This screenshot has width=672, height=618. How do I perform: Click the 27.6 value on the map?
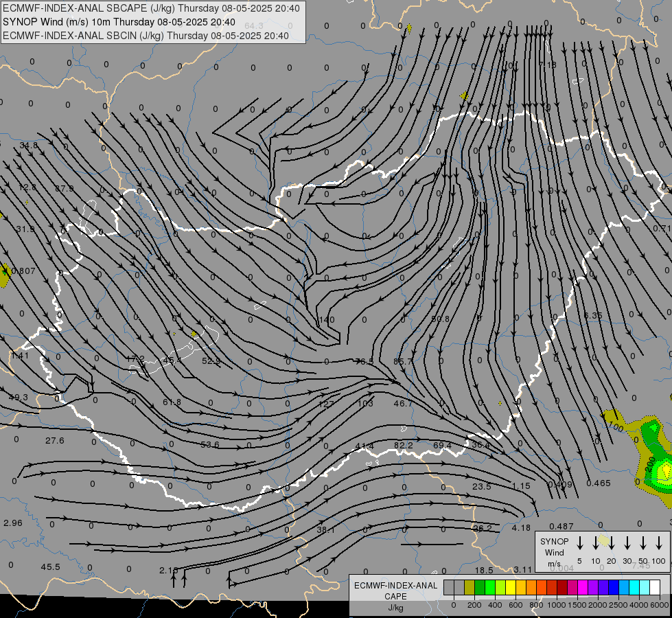coord(54,440)
